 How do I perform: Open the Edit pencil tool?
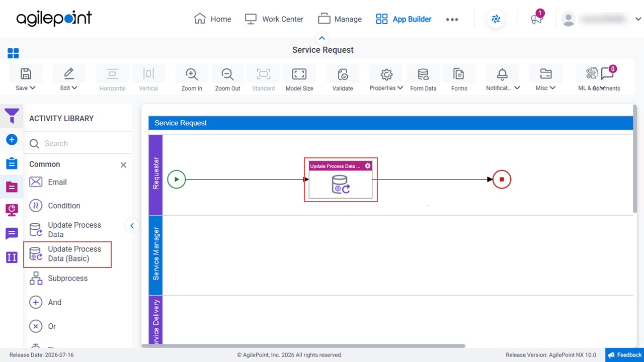pyautogui.click(x=69, y=74)
